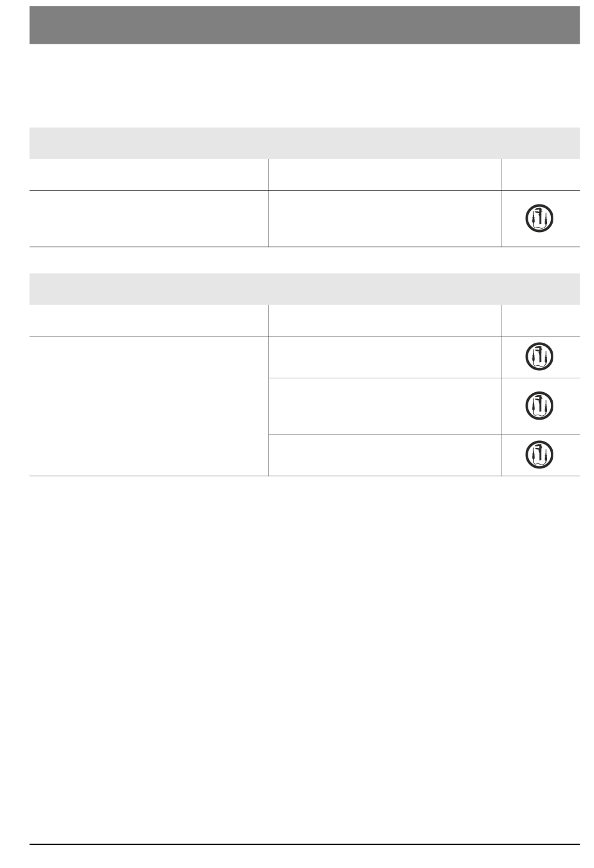This screenshot has height=868, width=594.
Task: Click the second table's left column header cell
Action: coord(149,321)
